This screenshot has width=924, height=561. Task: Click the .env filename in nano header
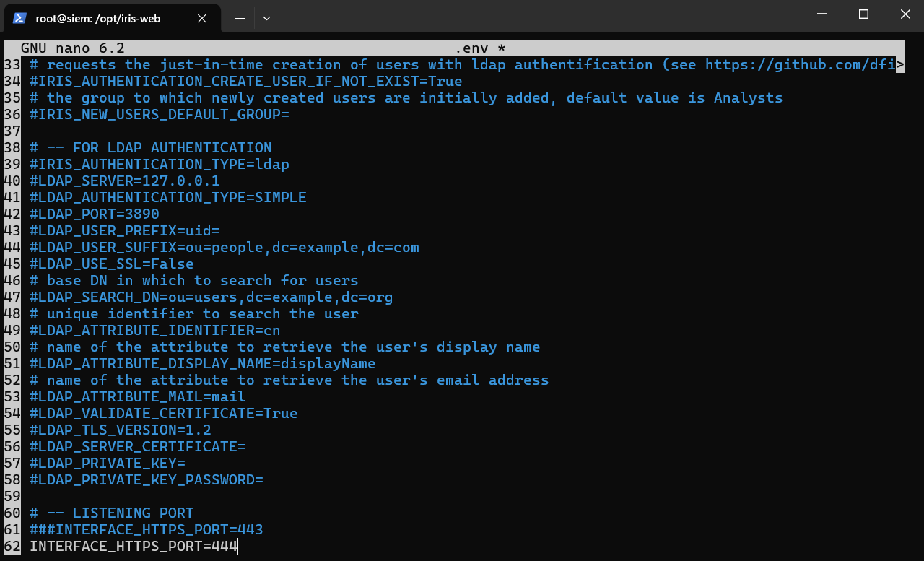click(472, 48)
